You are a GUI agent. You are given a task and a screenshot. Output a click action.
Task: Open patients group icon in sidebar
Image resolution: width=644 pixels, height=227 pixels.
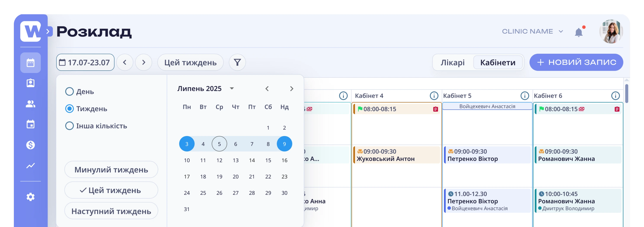(x=31, y=104)
